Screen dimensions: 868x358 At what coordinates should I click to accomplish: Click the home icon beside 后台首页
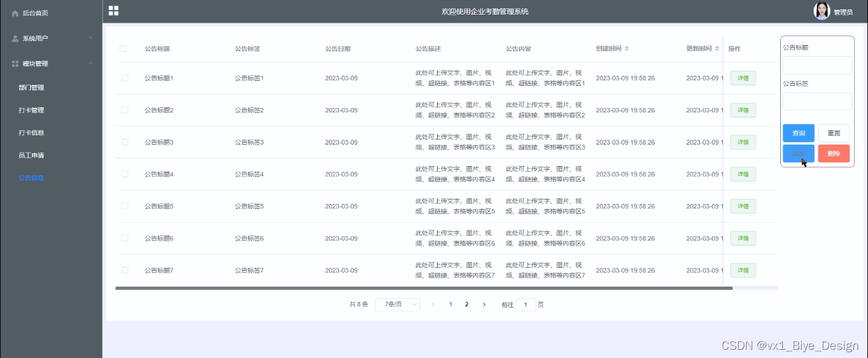pos(15,13)
